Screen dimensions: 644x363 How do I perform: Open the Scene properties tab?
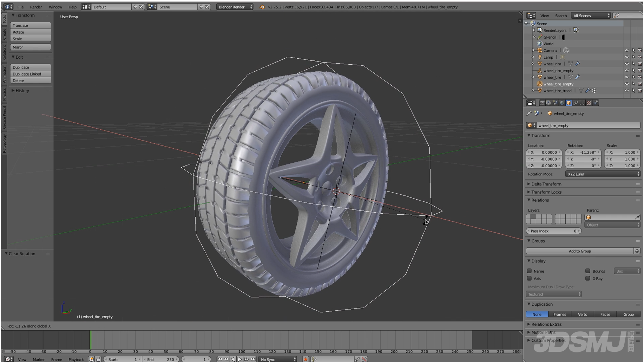click(x=556, y=103)
